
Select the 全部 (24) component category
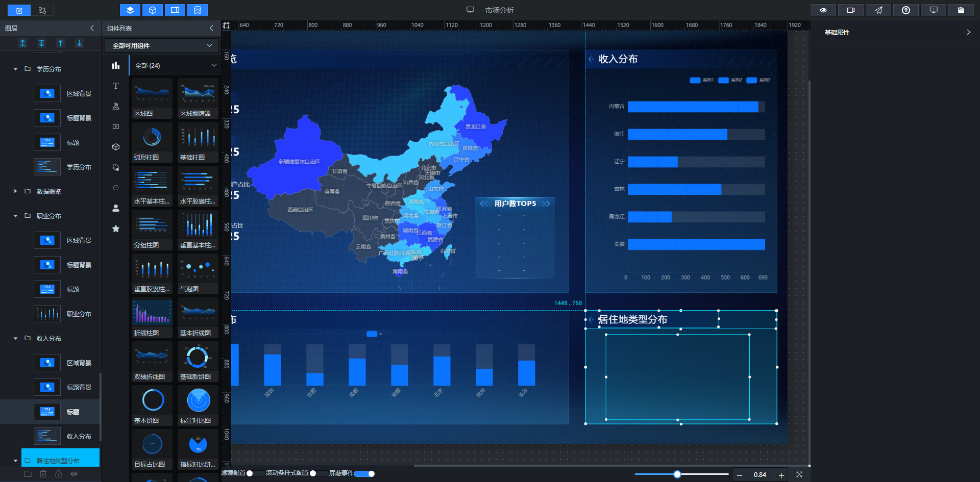(174, 65)
